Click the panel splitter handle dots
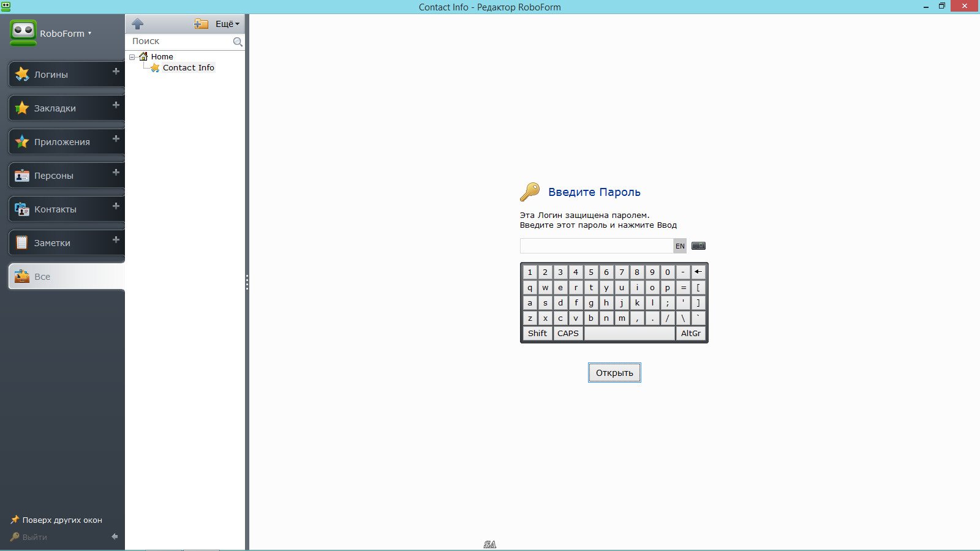 pos(247,282)
